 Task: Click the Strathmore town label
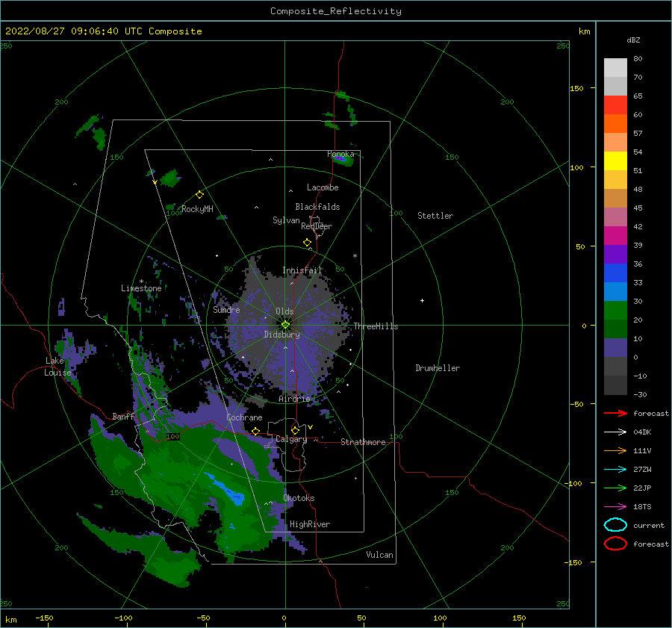coord(363,442)
